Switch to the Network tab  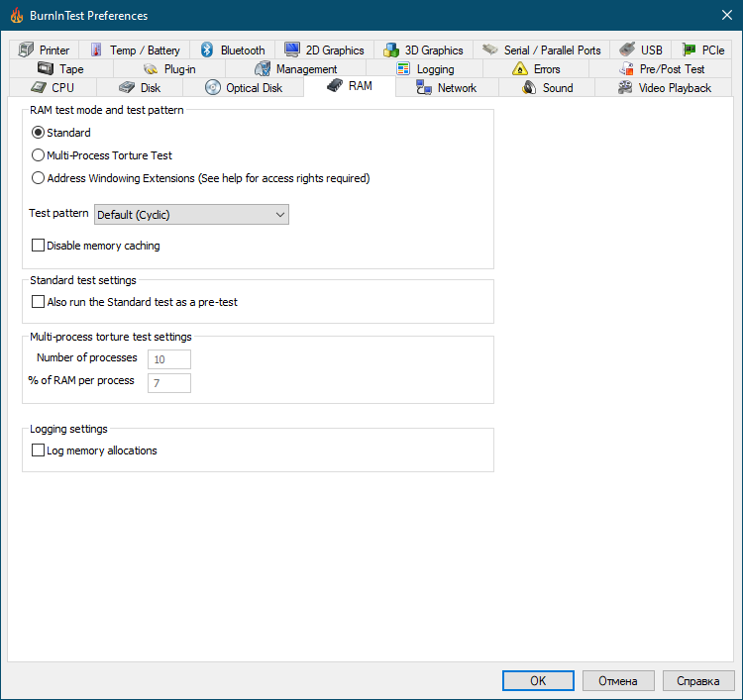447,88
